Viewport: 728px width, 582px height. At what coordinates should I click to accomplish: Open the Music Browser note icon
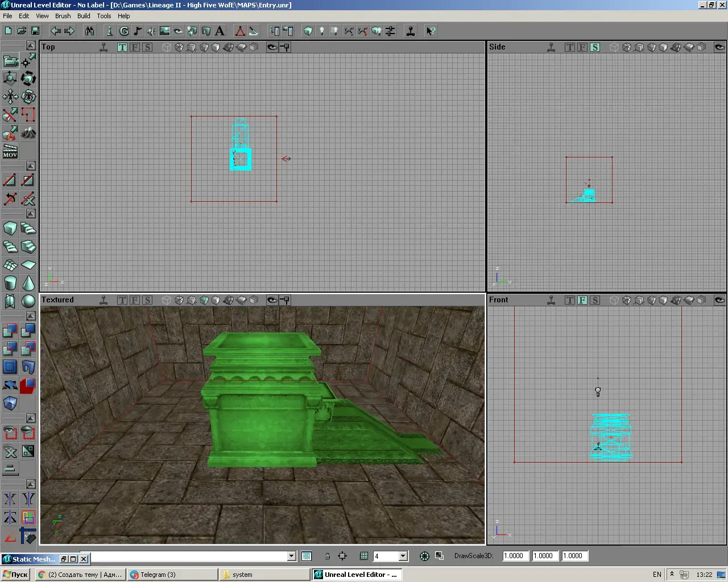tap(138, 31)
